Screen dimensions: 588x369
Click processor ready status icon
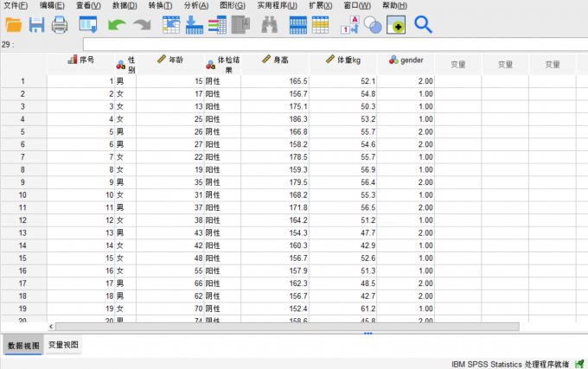click(x=579, y=364)
